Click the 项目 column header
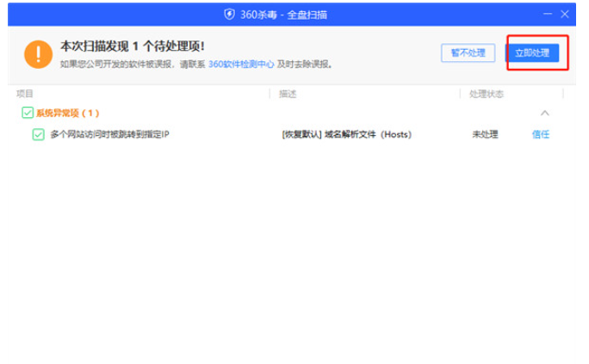589x364 pixels. coord(26,93)
